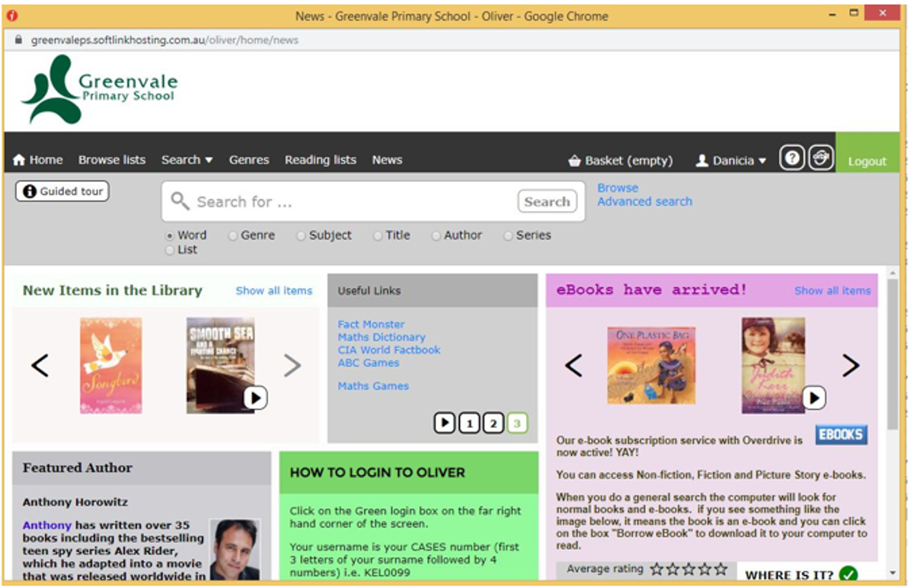Select the Genre search radio option
Screen dimensions: 914x588
click(233, 236)
